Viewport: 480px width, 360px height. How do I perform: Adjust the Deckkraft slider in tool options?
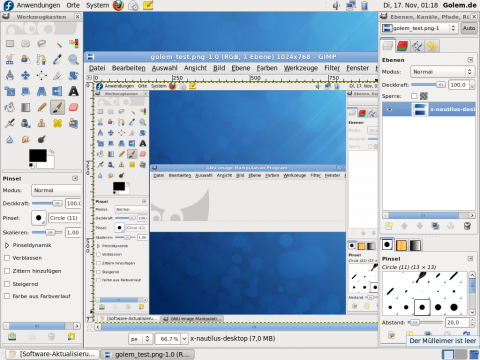pos(47,203)
